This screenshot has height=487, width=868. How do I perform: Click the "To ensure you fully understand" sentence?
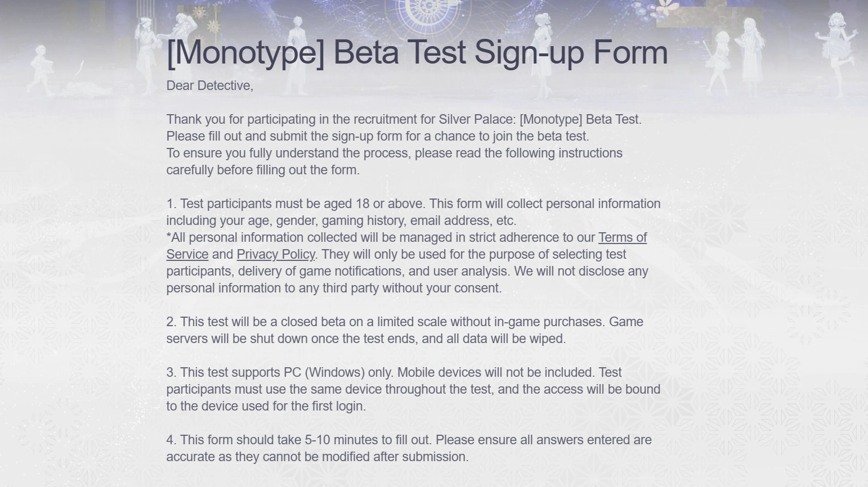394,154
